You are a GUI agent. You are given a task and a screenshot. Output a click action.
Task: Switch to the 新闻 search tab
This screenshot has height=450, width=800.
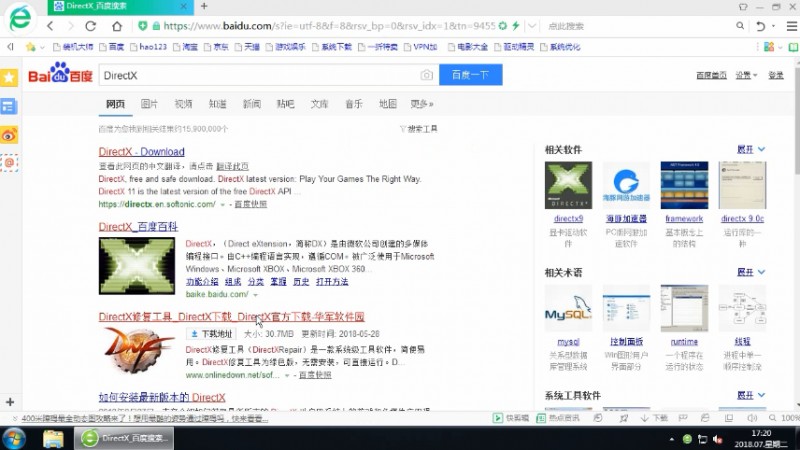coord(252,104)
